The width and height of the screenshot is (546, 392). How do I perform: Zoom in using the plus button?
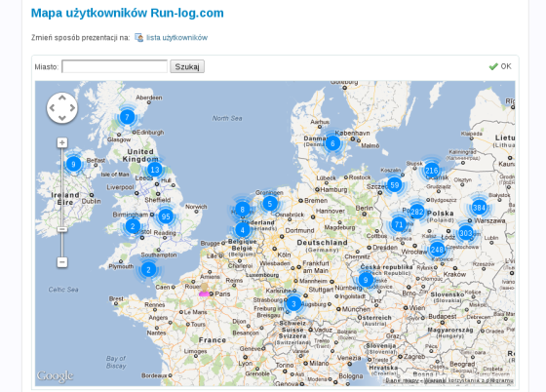click(x=62, y=142)
